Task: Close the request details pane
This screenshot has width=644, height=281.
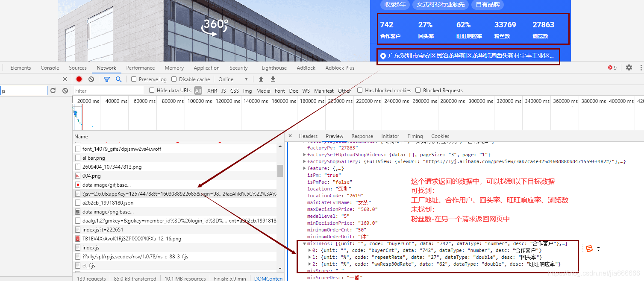Action: pyautogui.click(x=290, y=136)
